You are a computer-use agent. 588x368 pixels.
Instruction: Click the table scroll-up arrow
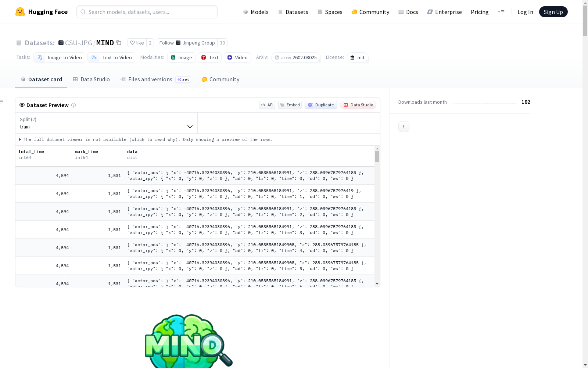tap(377, 149)
